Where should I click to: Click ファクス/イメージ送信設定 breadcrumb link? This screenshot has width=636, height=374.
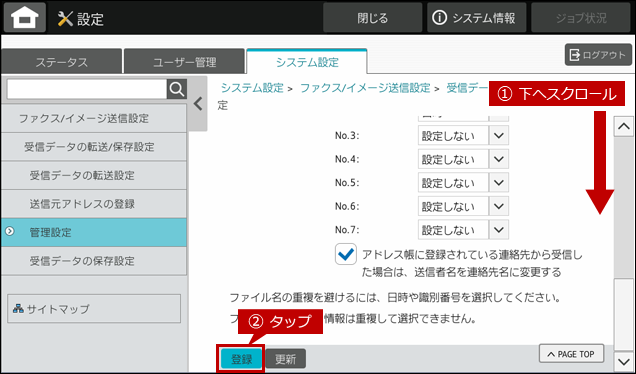tap(365, 88)
